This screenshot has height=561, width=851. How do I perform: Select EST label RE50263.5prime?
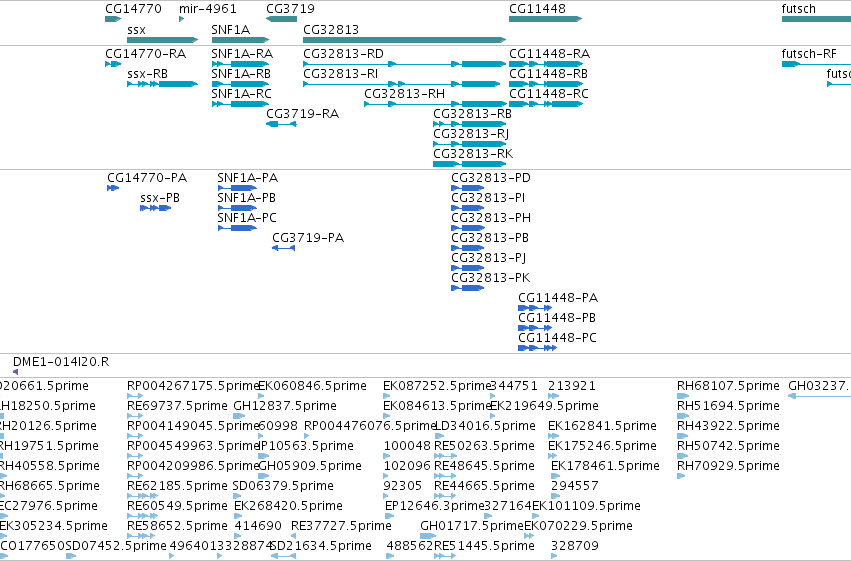484,447
